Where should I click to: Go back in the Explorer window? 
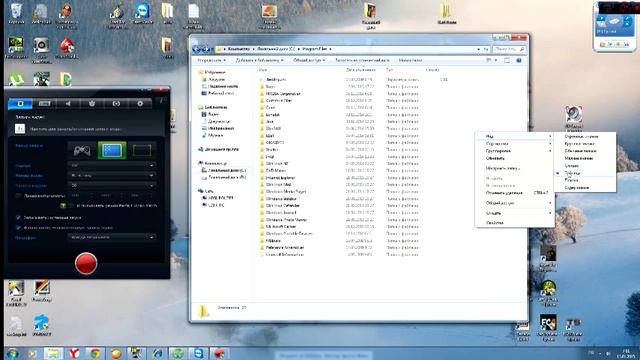coord(197,49)
